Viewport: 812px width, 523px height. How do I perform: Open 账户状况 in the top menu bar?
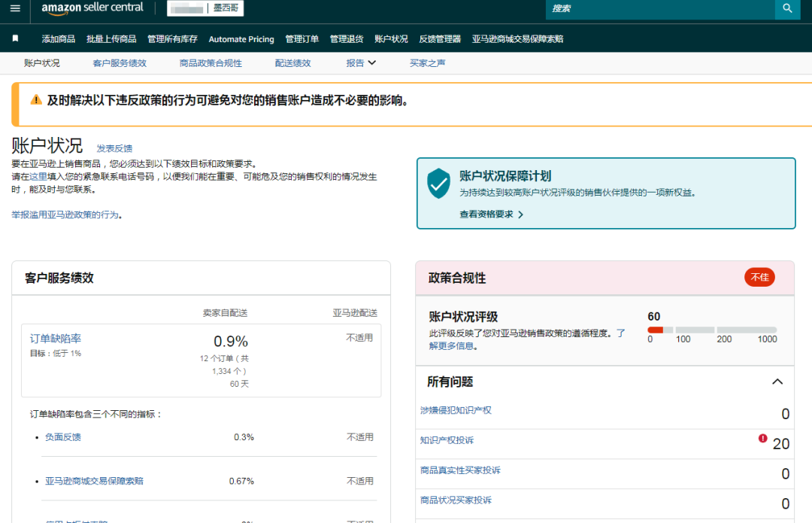tap(391, 39)
